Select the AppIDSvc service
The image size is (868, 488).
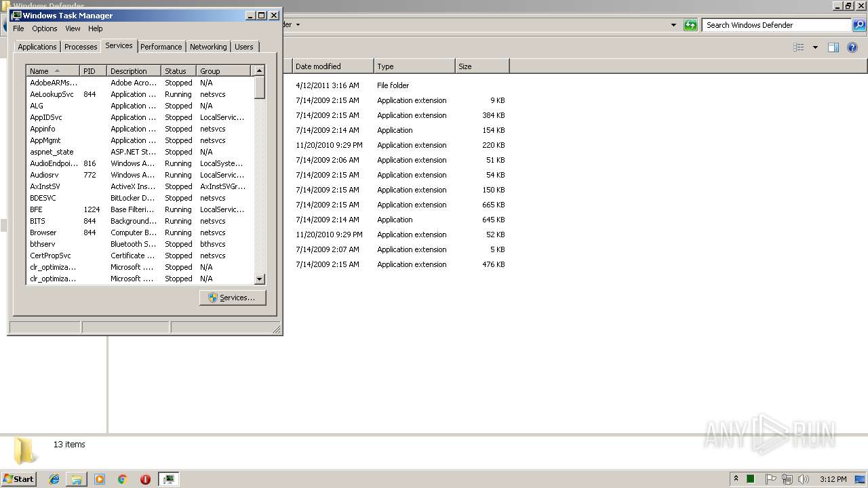(x=140, y=117)
